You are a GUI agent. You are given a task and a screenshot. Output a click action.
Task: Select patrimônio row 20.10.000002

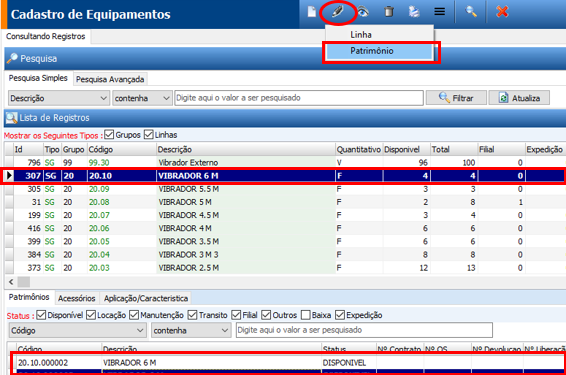[x=288, y=363]
